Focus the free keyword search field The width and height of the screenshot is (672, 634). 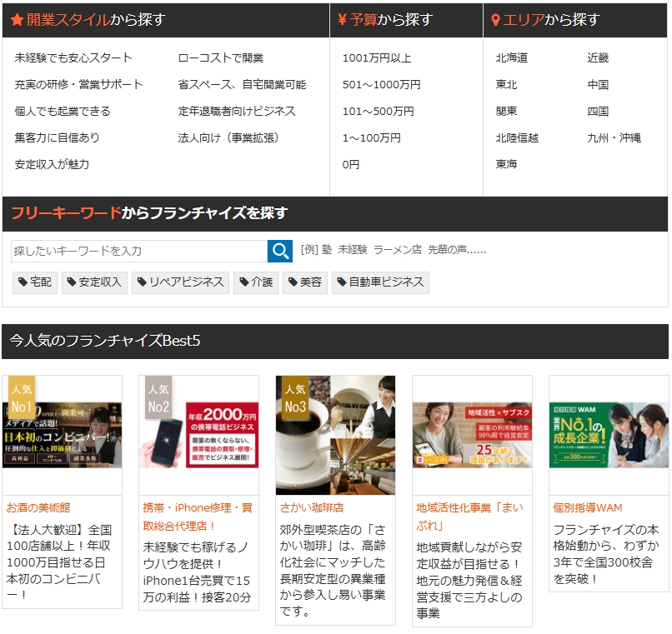pos(138,251)
